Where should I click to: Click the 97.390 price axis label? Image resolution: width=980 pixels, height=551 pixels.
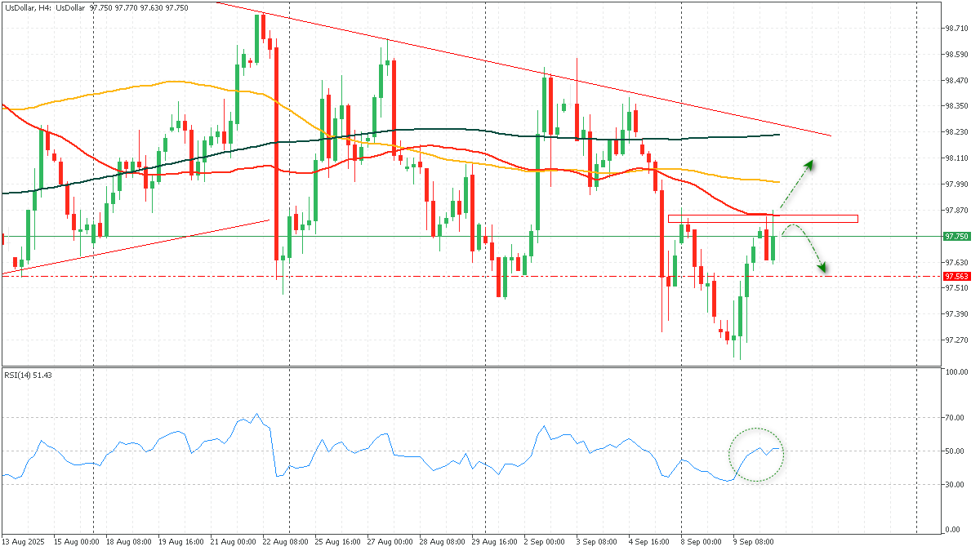(955, 313)
